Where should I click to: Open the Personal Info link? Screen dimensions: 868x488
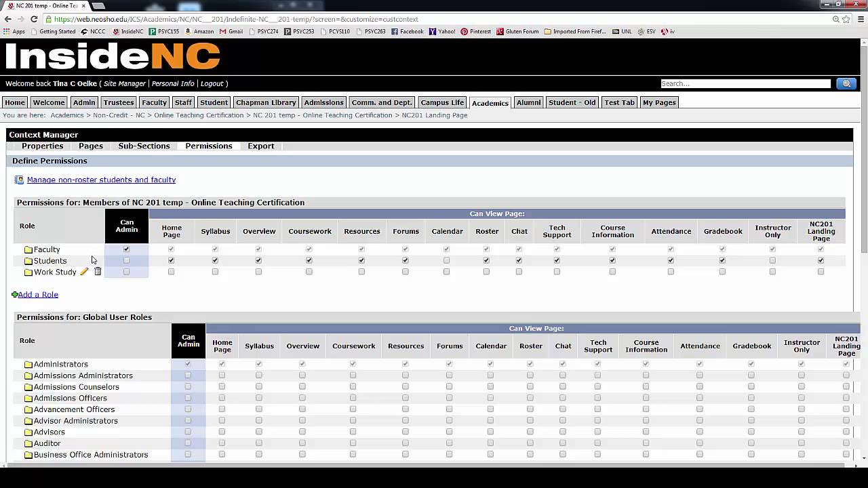click(x=173, y=83)
